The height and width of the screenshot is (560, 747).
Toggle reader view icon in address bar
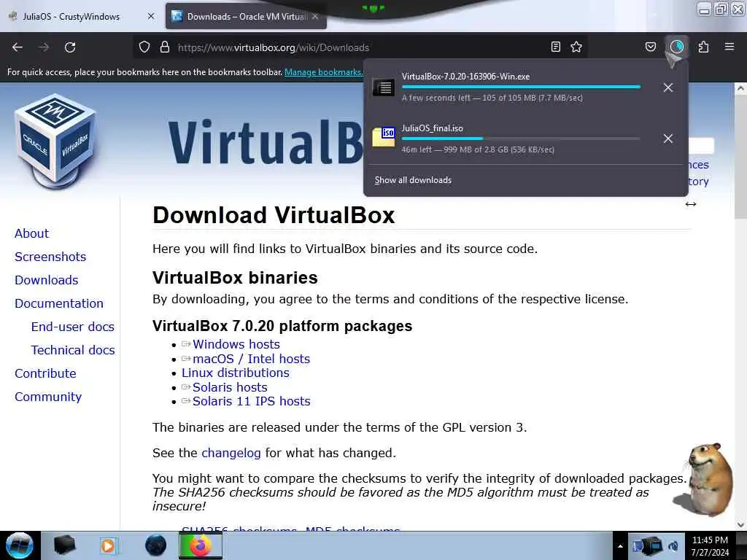pos(555,47)
